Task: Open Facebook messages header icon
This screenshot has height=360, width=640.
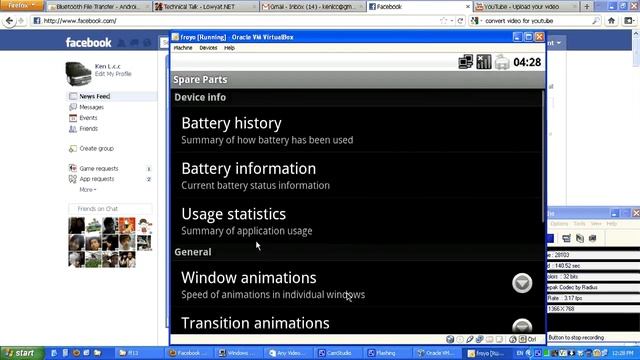Action: (x=134, y=42)
